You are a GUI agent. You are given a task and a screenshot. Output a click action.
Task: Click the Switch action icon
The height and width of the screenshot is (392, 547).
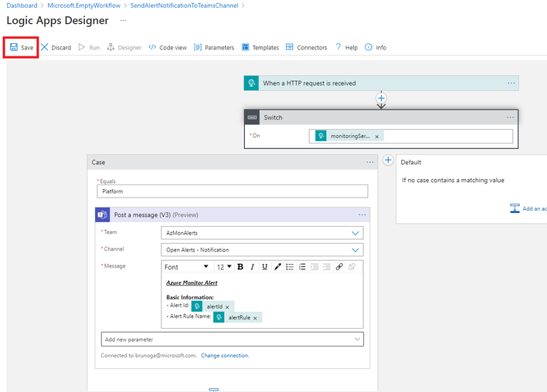252,117
